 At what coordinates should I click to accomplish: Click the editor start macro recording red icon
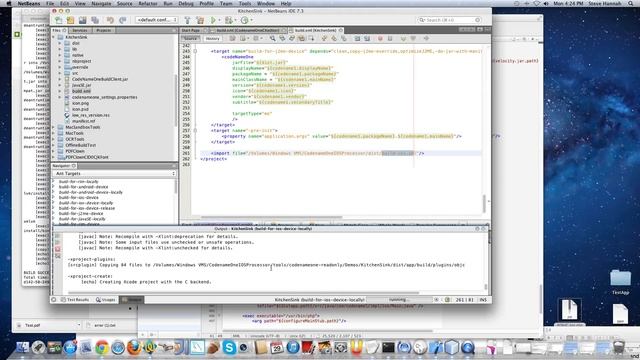380,38
